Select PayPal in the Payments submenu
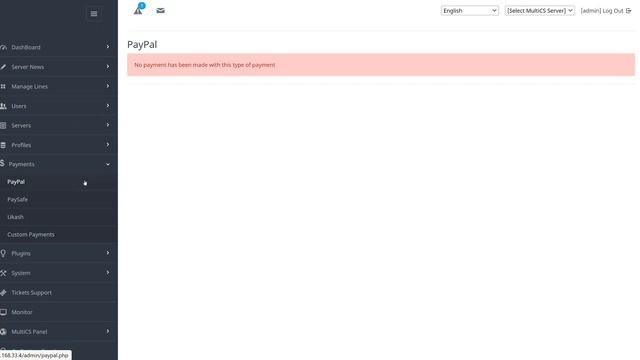Image resolution: width=640 pixels, height=360 pixels. (x=16, y=182)
